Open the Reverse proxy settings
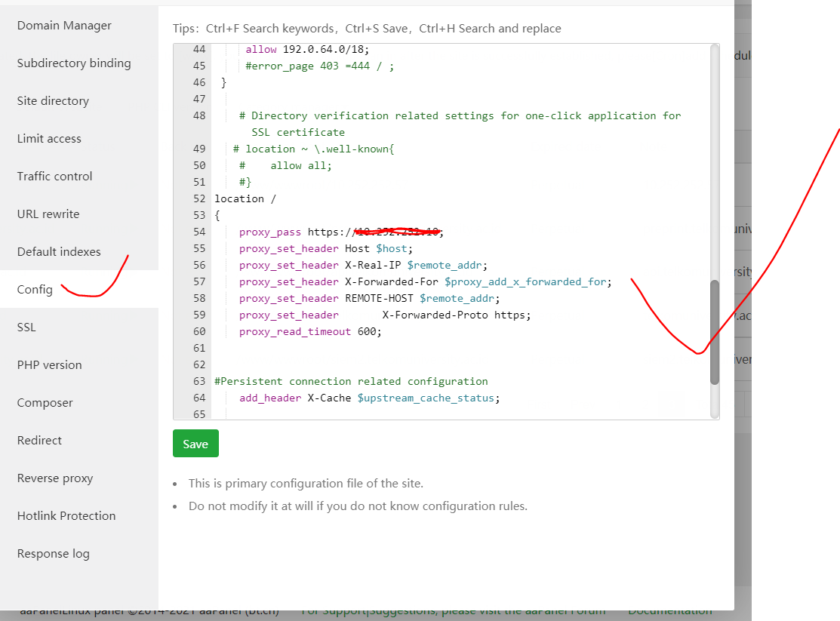This screenshot has height=621, width=840. (55, 478)
